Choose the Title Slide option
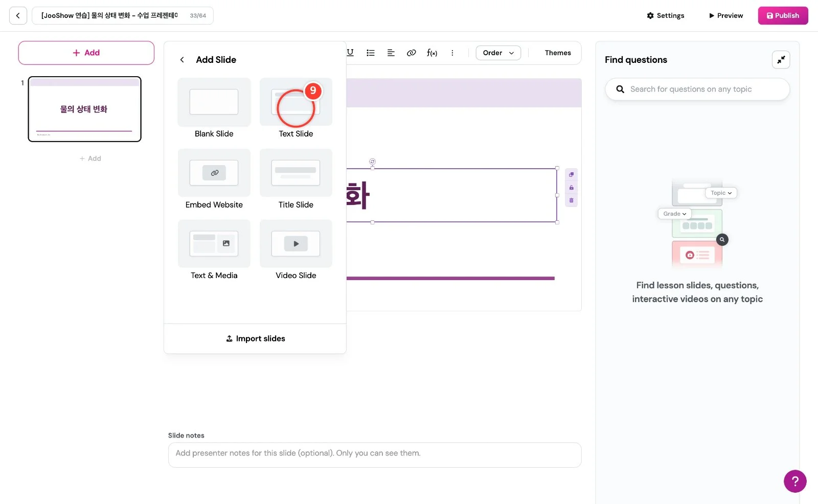 coord(296,179)
